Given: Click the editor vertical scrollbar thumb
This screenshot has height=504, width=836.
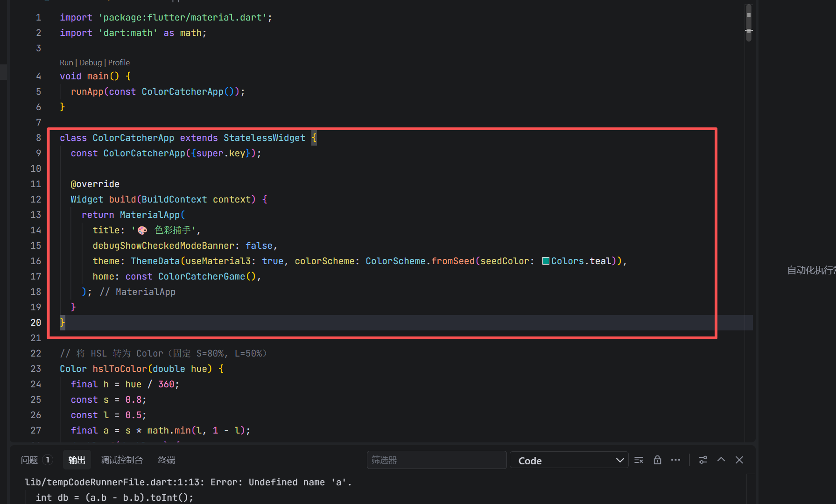Looking at the screenshot, I should [749, 22].
